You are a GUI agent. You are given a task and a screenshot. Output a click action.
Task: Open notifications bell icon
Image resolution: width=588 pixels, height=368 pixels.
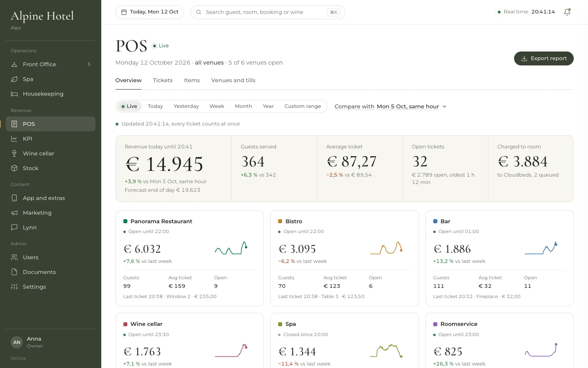[567, 12]
